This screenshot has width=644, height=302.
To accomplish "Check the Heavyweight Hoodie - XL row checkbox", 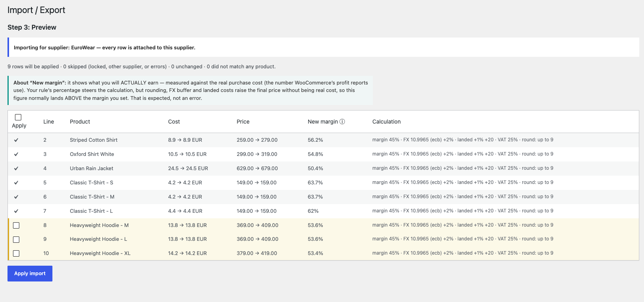I will (16, 253).
